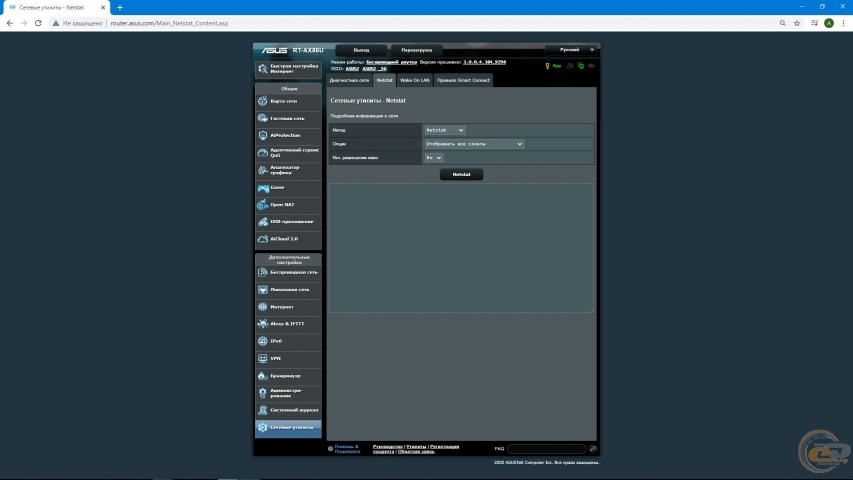
Task: Open the Chrome profile avatar
Action: click(829, 23)
